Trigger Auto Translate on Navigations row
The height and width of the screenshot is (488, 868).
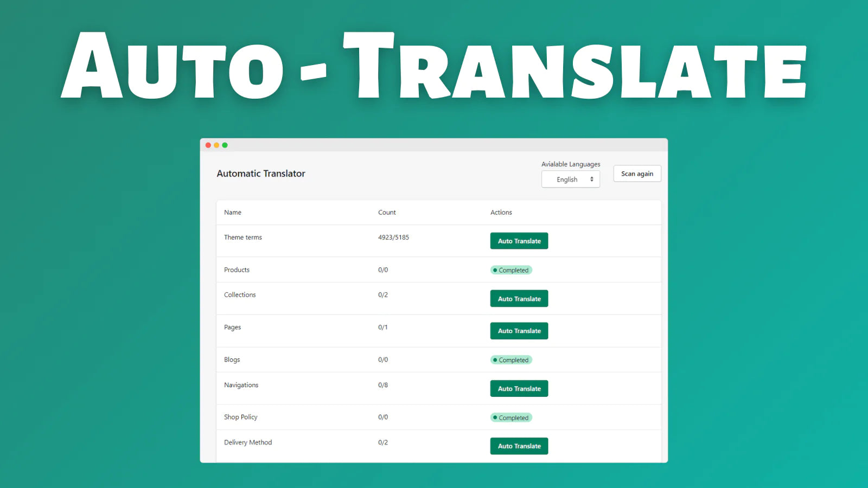(x=519, y=388)
